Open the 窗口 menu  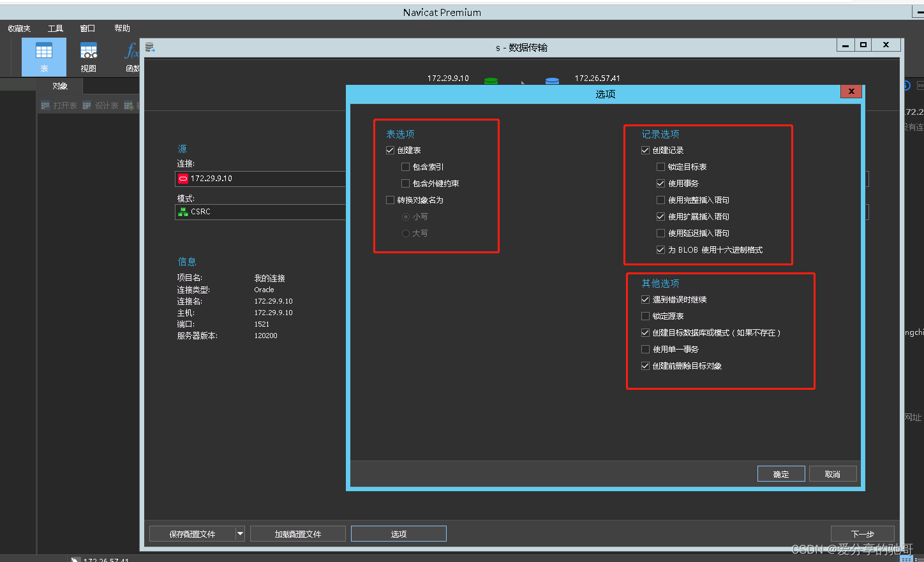[x=87, y=29]
